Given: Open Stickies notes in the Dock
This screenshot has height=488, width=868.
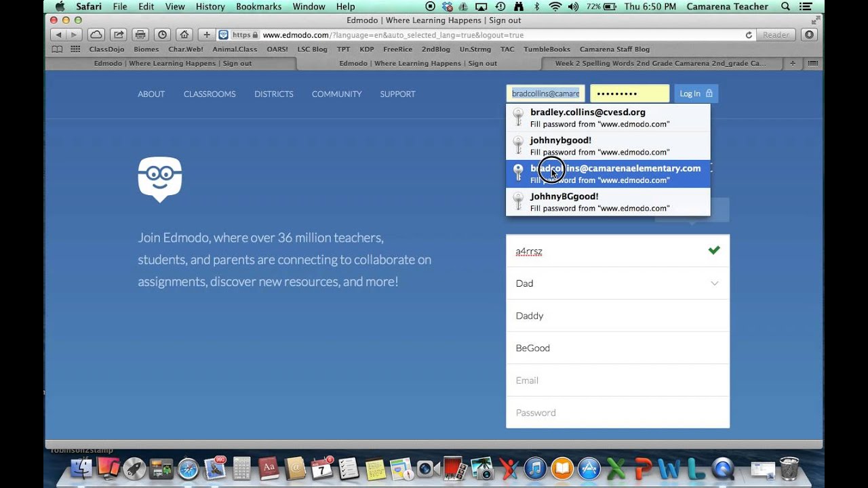Looking at the screenshot, I should point(375,468).
